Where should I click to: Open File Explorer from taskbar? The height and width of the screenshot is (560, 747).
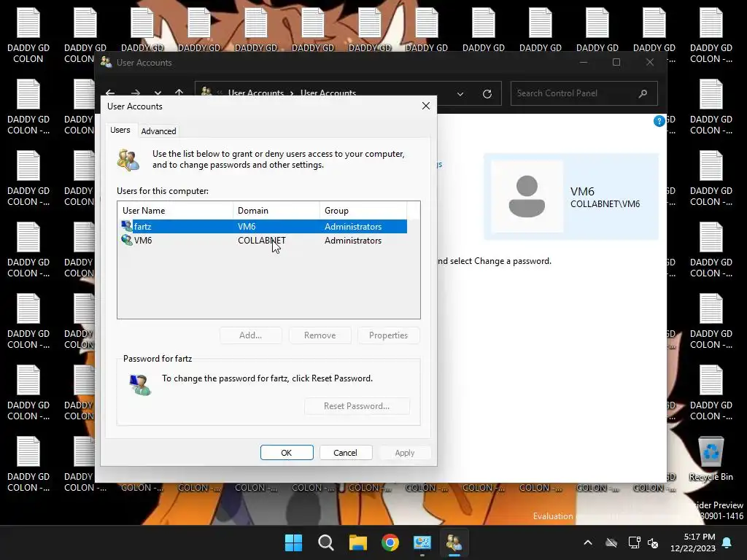[357, 542]
